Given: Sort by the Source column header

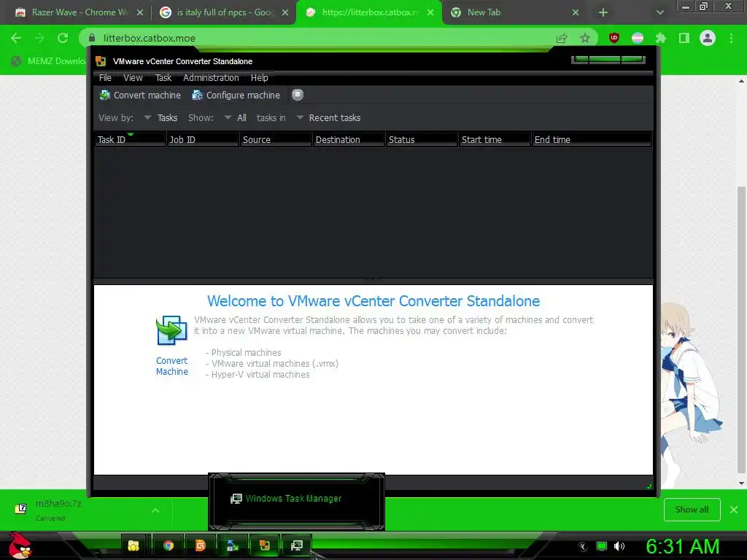Looking at the screenshot, I should tap(276, 139).
